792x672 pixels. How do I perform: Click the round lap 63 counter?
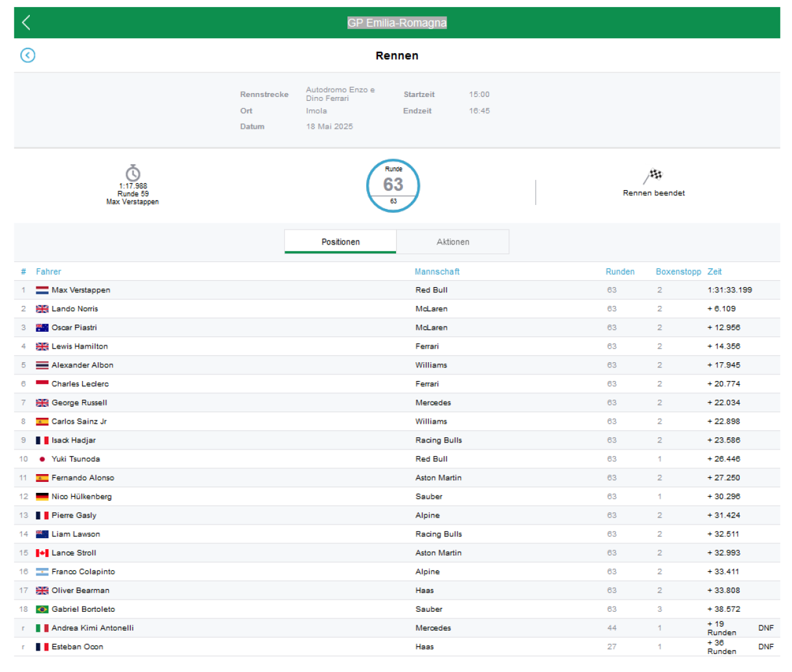tap(393, 186)
